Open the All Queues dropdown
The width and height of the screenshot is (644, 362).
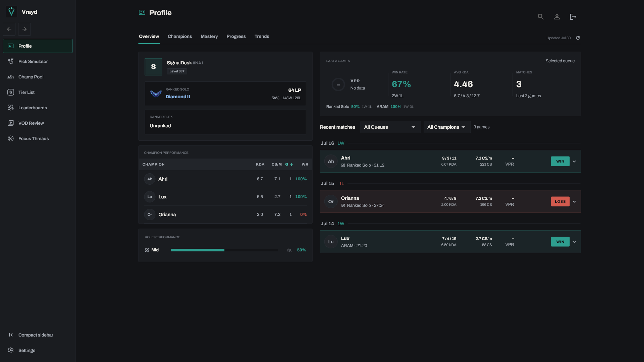click(x=390, y=127)
